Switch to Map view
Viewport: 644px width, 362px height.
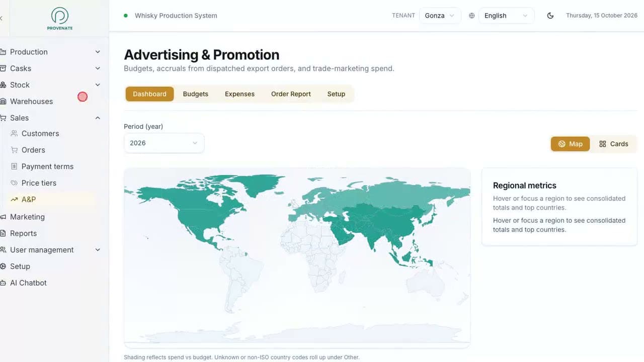pyautogui.click(x=570, y=144)
